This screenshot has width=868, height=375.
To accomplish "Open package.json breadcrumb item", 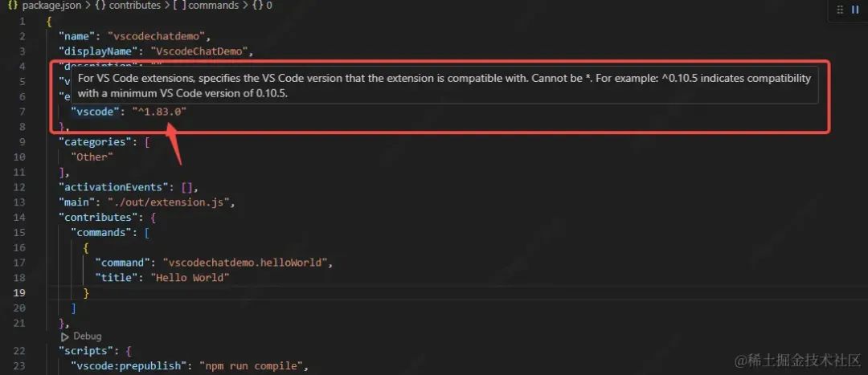I will click(x=52, y=6).
